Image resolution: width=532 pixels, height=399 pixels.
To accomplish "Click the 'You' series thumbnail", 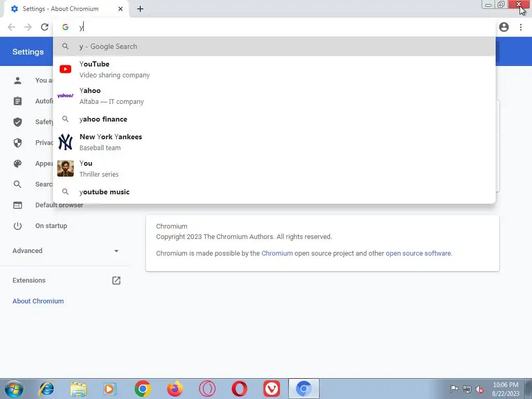I will pos(65,168).
